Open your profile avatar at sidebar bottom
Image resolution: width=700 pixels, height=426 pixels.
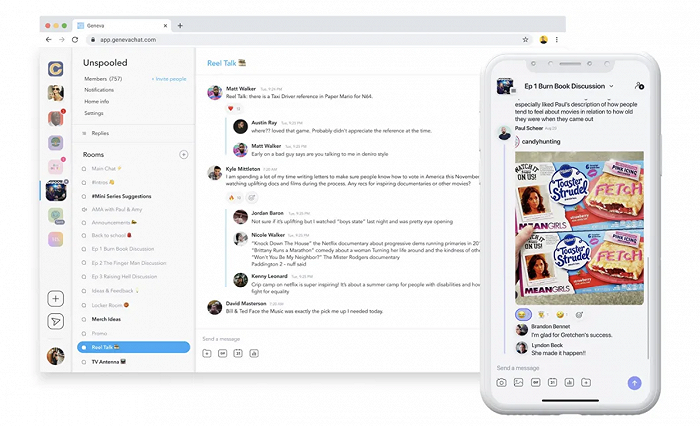click(55, 356)
